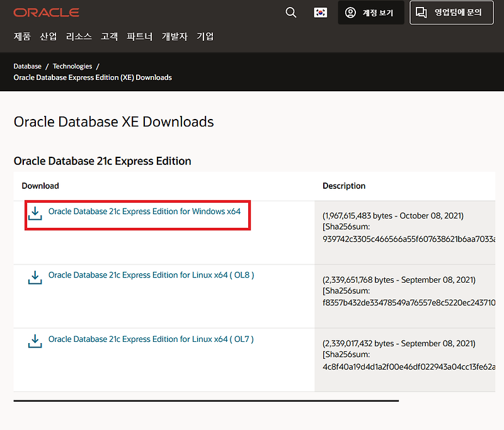Click the account person icon
The image size is (504, 430).
tap(351, 13)
